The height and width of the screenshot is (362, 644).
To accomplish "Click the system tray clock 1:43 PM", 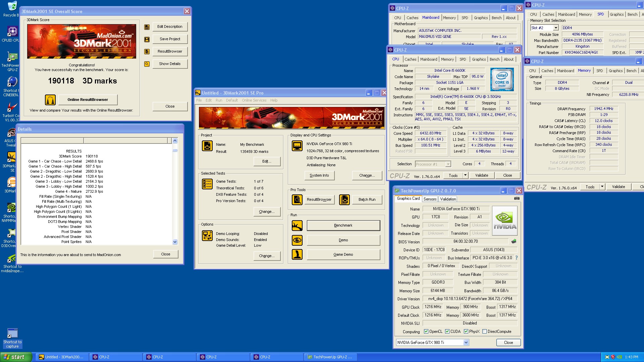I will (x=632, y=357).
